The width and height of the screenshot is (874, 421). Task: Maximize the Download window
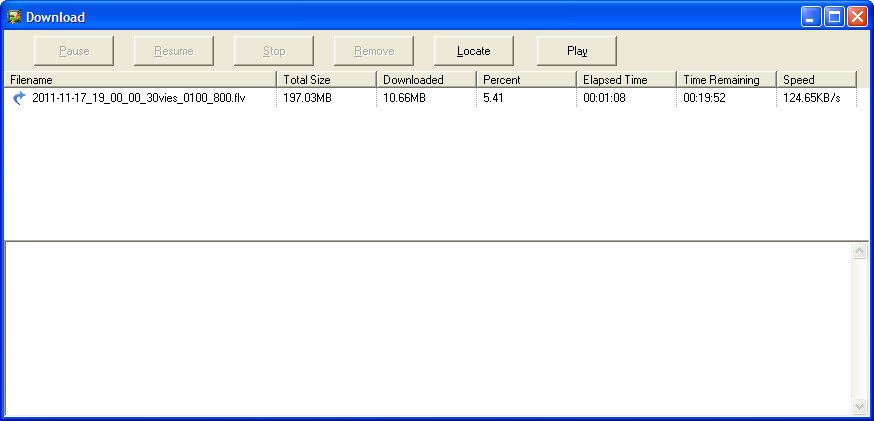[834, 17]
